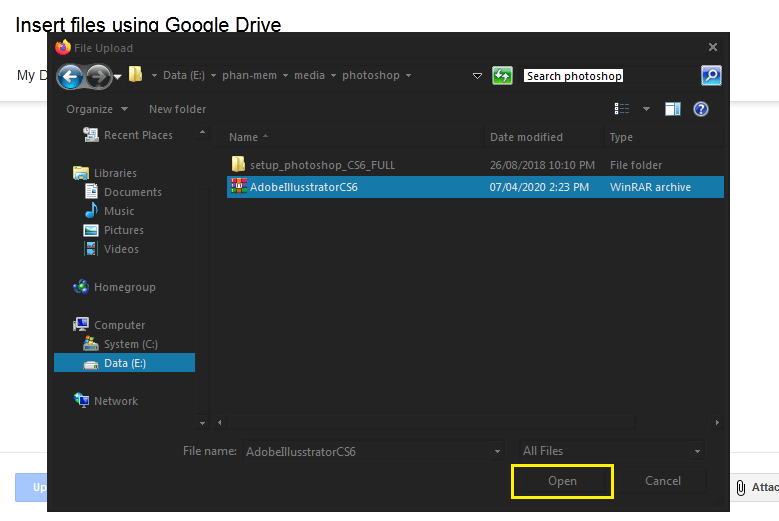Image resolution: width=779 pixels, height=521 pixels.
Task: Open Documents library
Action: point(123,192)
